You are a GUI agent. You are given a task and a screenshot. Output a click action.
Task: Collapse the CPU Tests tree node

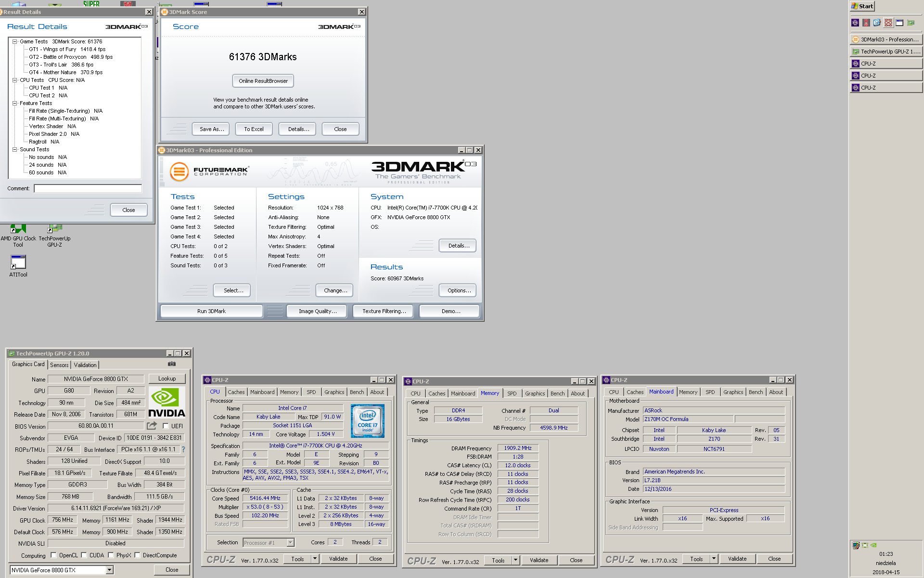(14, 80)
